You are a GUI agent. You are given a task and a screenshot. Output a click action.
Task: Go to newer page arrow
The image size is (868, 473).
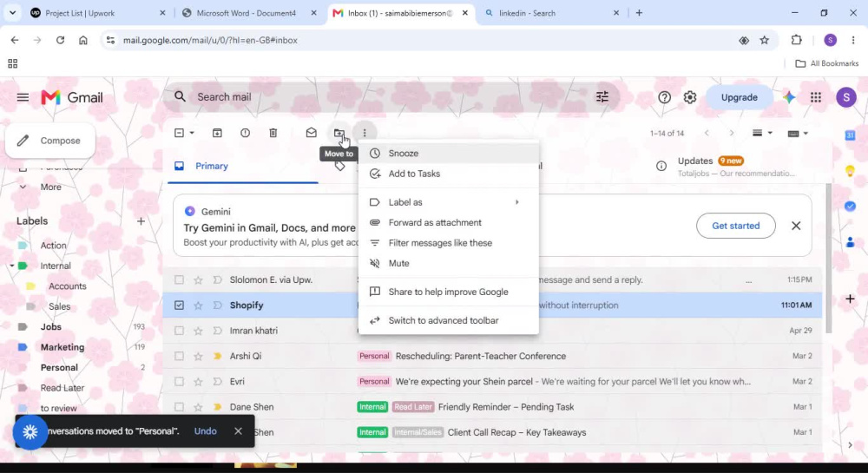click(707, 134)
